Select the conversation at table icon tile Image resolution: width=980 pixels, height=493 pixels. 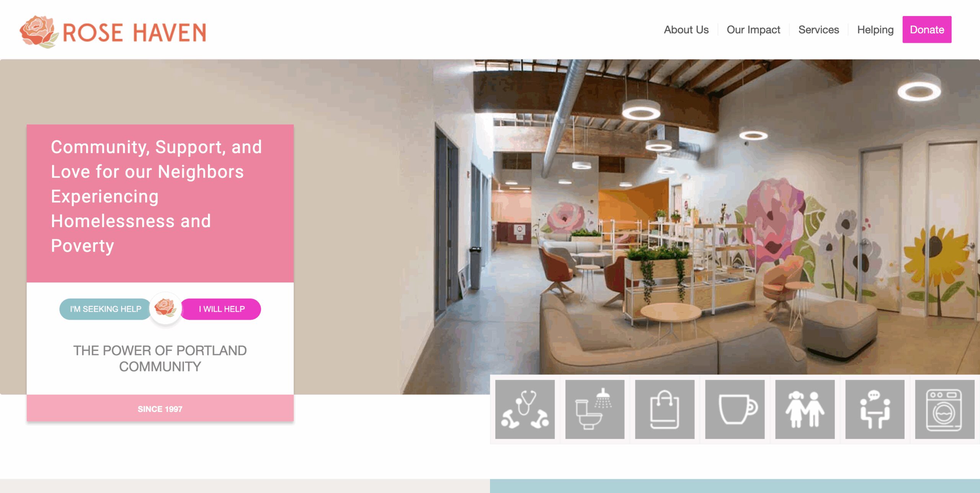point(875,409)
